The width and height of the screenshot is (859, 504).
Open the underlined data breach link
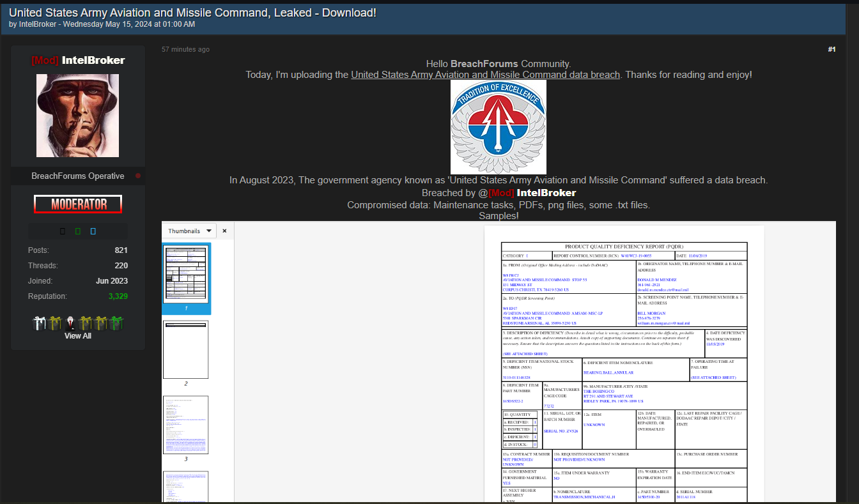[486, 75]
